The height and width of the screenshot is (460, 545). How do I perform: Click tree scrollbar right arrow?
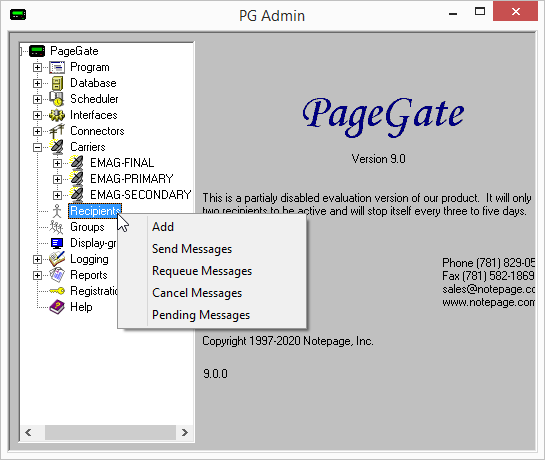click(x=185, y=433)
